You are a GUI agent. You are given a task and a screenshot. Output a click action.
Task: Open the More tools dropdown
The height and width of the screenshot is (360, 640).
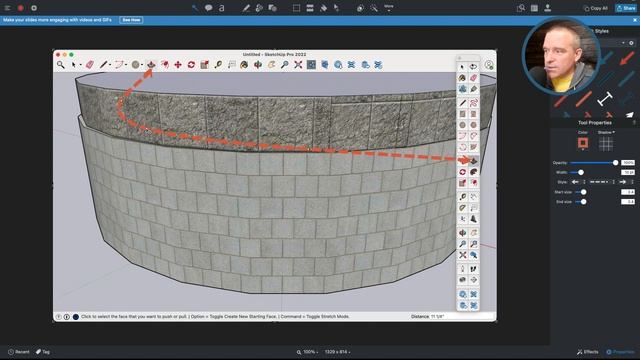click(x=389, y=7)
